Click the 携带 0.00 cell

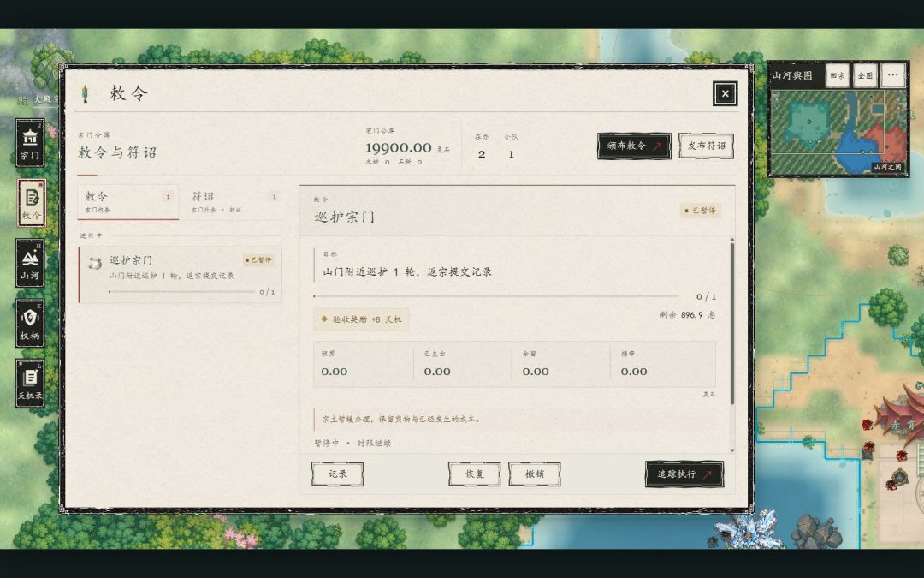point(663,364)
